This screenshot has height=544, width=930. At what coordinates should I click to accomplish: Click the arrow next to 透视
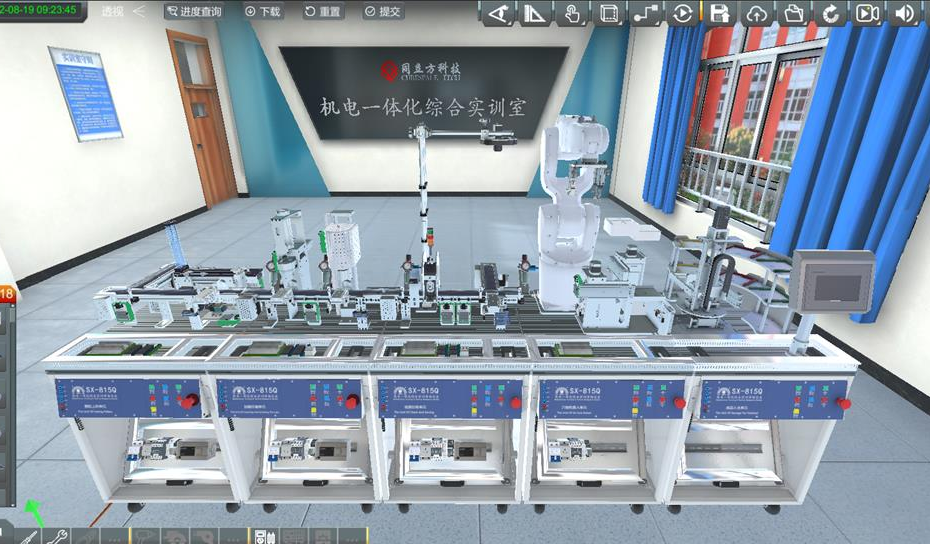click(x=139, y=12)
